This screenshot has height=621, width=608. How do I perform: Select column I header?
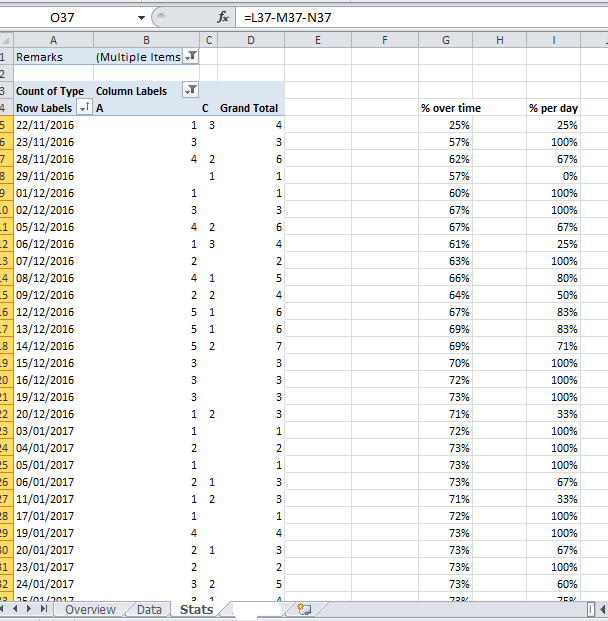[554, 40]
